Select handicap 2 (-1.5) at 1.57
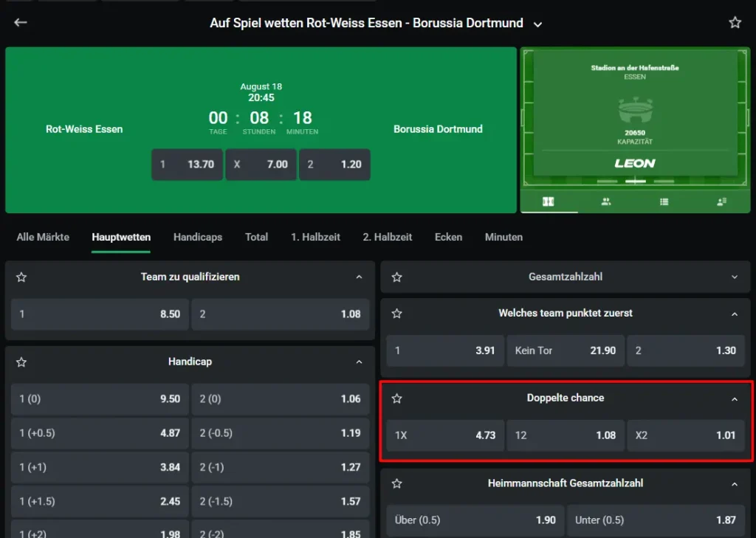This screenshot has width=756, height=538. pos(280,501)
